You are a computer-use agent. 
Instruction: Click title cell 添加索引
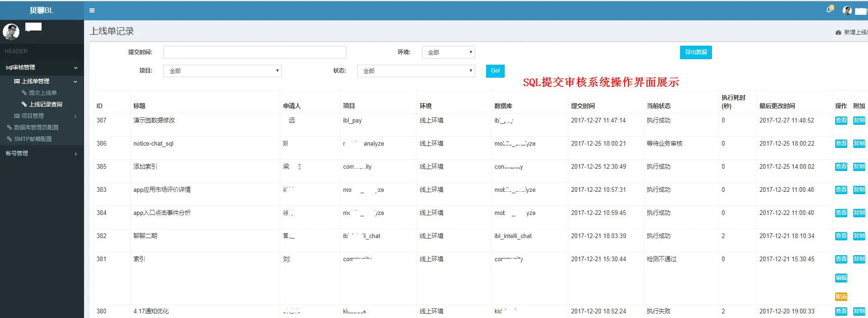coord(145,166)
